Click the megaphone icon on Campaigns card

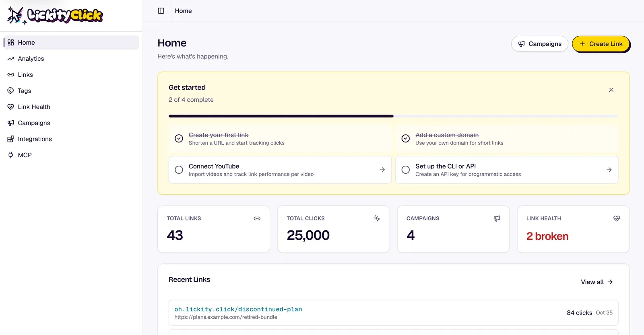[x=497, y=218]
